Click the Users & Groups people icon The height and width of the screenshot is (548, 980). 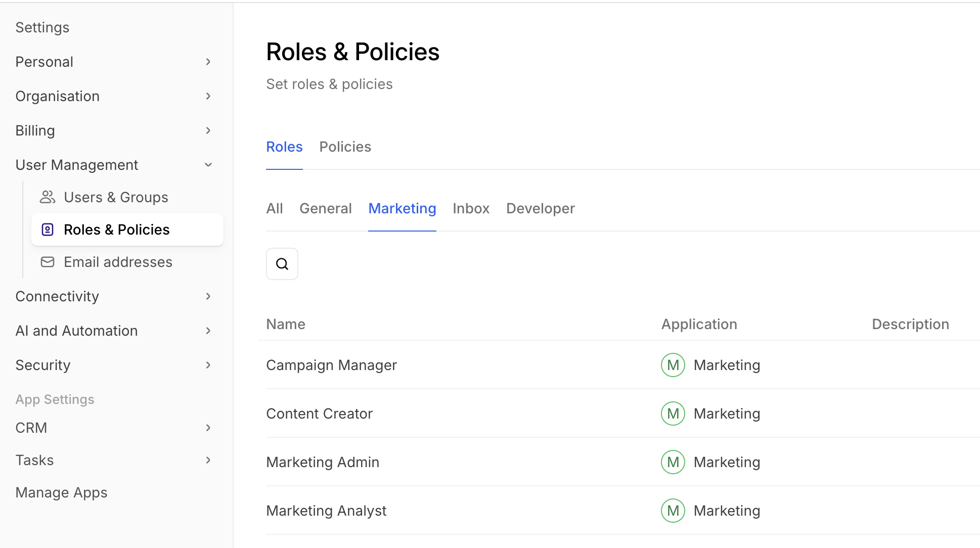click(48, 197)
